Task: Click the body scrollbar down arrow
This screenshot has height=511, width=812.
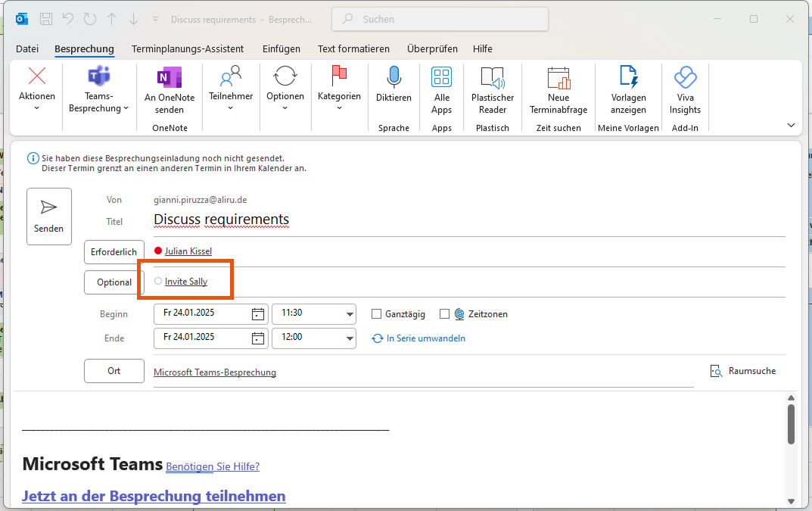Action: click(791, 501)
